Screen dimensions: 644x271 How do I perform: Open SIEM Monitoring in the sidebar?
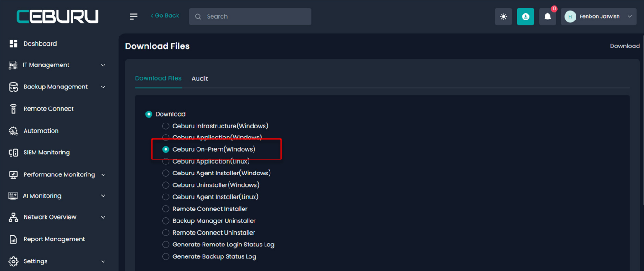pyautogui.click(x=47, y=153)
